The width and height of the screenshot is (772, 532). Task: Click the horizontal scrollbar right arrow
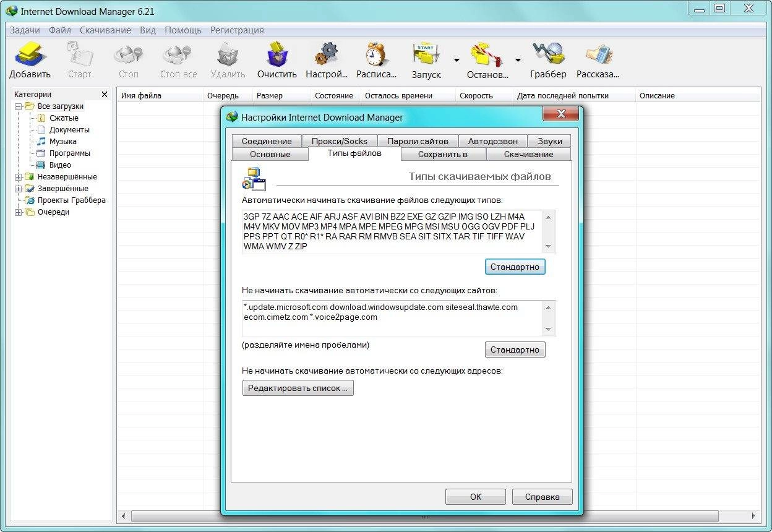tap(753, 516)
